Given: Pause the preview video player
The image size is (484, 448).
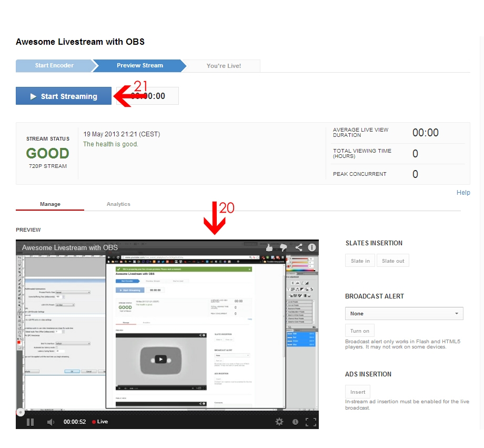Looking at the screenshot, I should coord(31,422).
